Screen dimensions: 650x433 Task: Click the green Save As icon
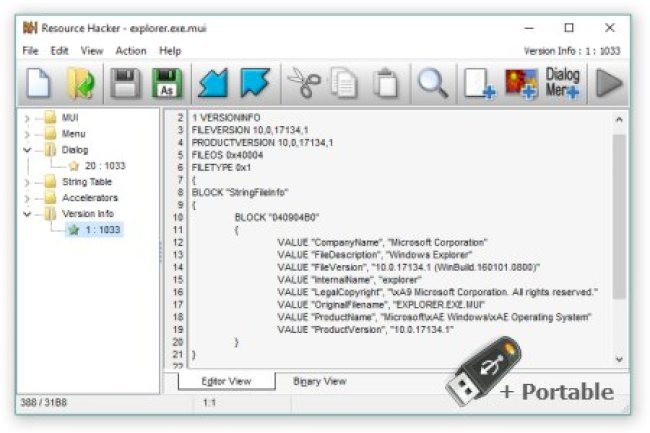point(166,85)
